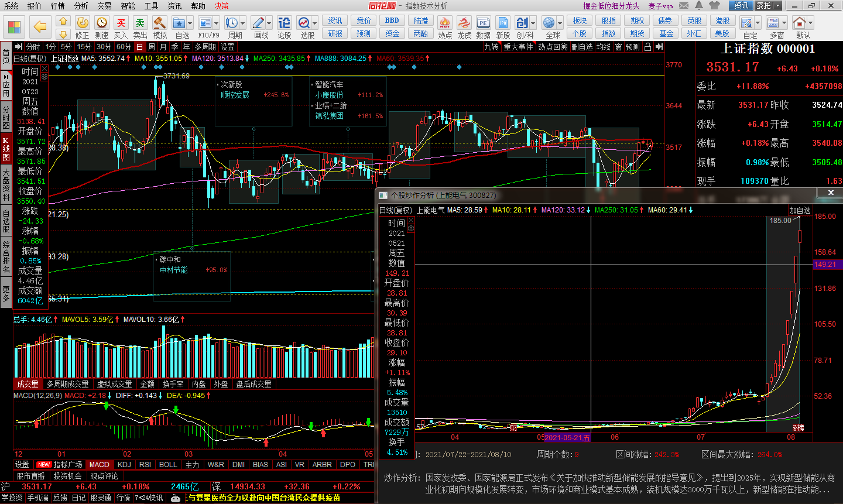Click the 修正 correction icon
Viewport: 843px width, 504px height.
click(x=83, y=23)
